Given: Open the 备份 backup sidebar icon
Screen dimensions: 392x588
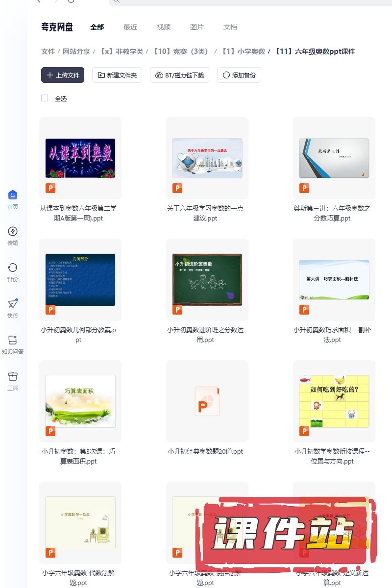Looking at the screenshot, I should point(13,268).
